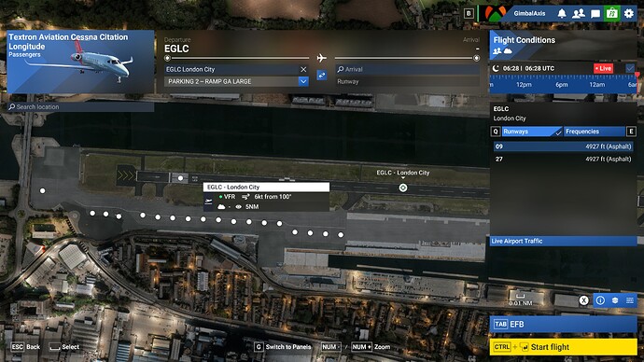This screenshot has height=362, width=644.
Task: Select runway 09 row
Action: pyautogui.click(x=563, y=146)
